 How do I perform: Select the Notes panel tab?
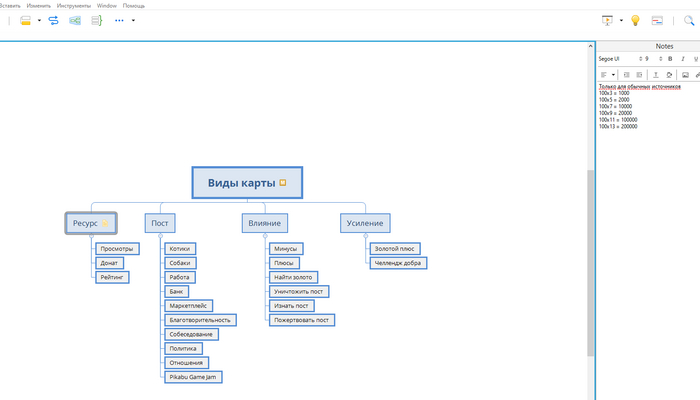click(x=664, y=46)
